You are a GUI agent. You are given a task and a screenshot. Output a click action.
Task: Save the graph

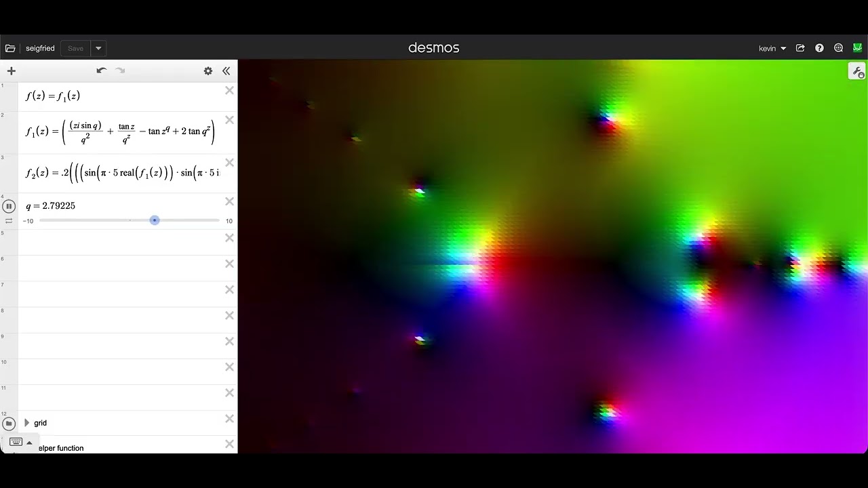[75, 48]
